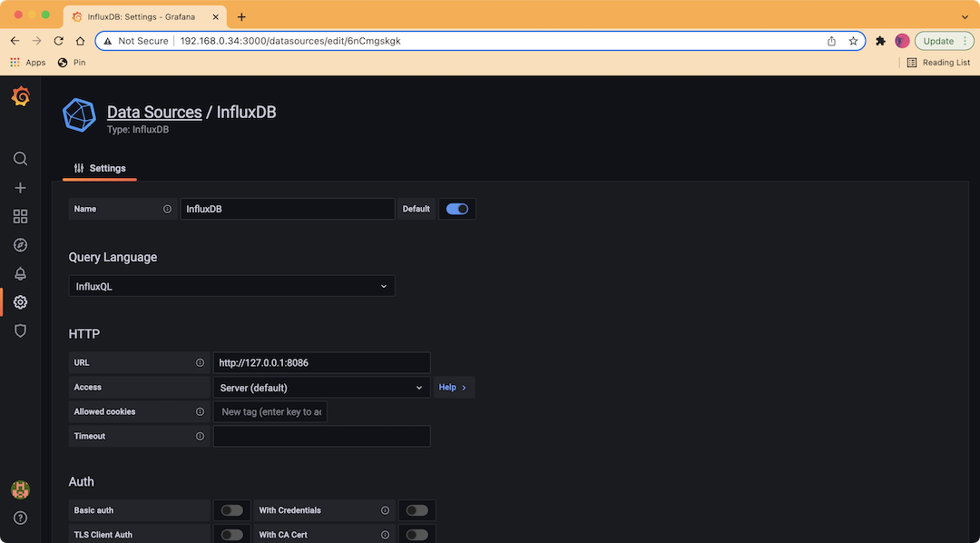Click the info icon beside With CA Cert
Image resolution: width=980 pixels, height=543 pixels.
pyautogui.click(x=385, y=535)
